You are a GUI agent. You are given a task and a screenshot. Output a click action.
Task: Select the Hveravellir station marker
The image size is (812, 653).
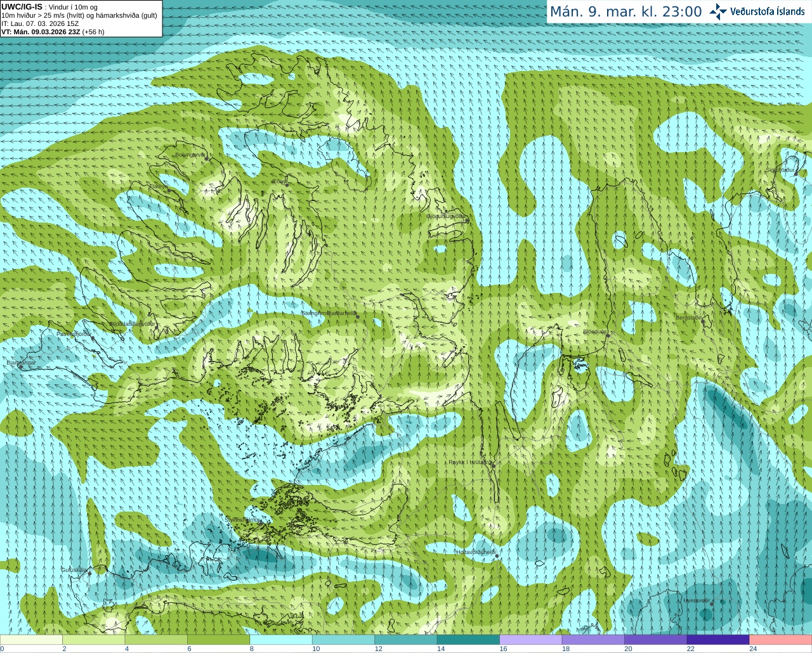point(712,604)
